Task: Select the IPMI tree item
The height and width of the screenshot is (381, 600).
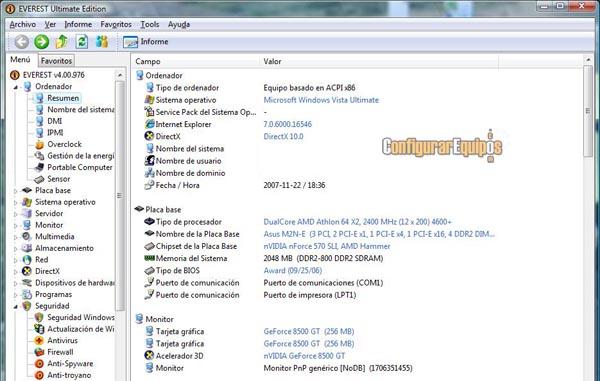Action: [x=55, y=132]
